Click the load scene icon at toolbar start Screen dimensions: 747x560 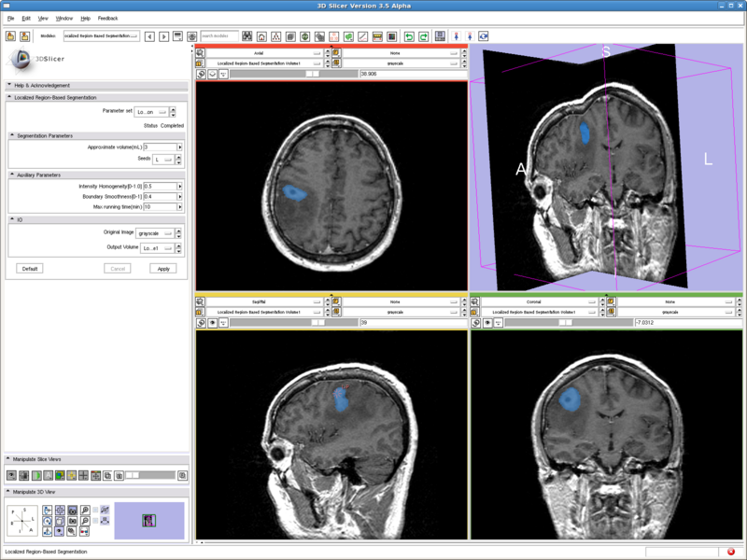10,36
